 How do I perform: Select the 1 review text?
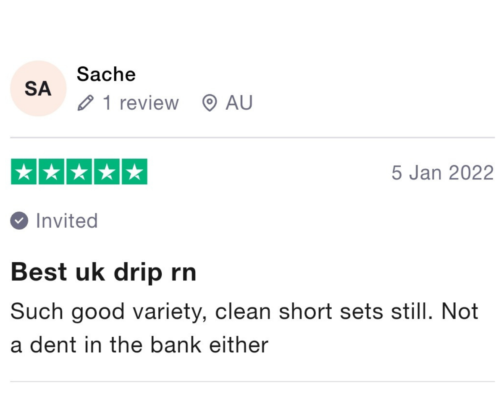[141, 103]
